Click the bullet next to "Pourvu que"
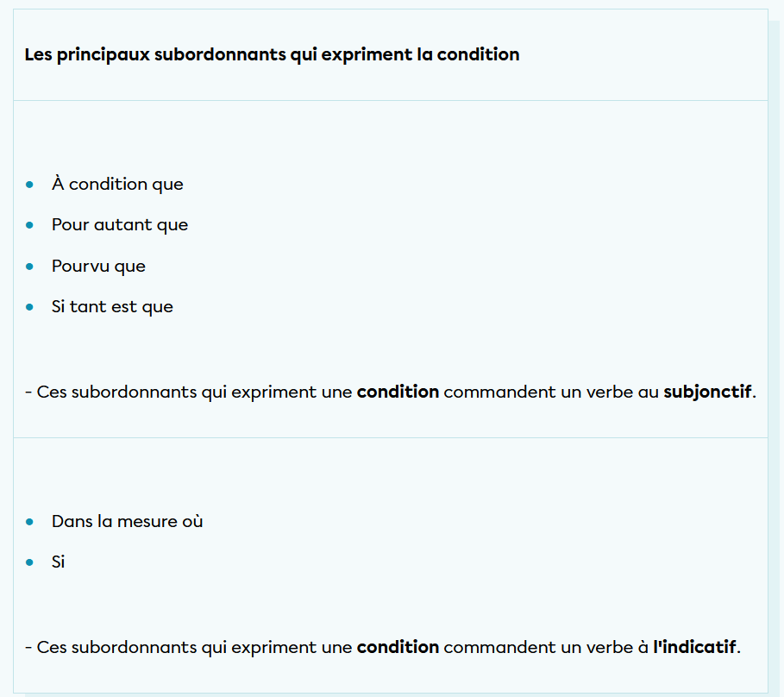The width and height of the screenshot is (784, 697). coord(29,266)
